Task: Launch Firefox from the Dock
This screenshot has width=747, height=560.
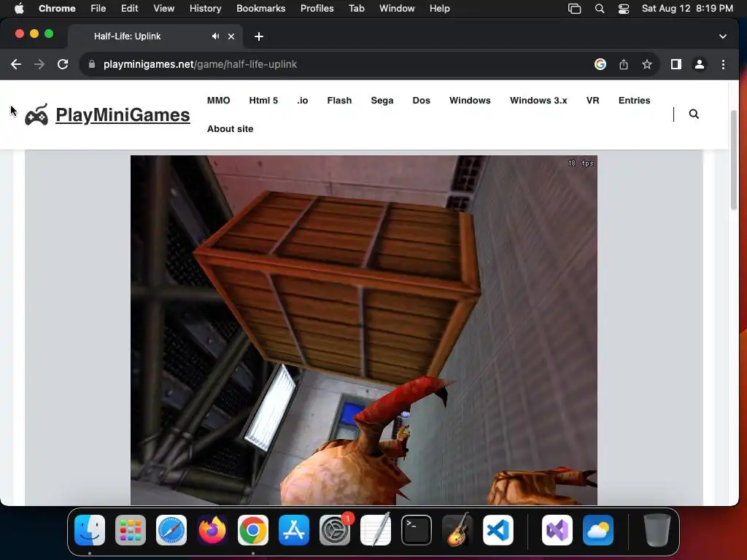Action: (x=212, y=530)
